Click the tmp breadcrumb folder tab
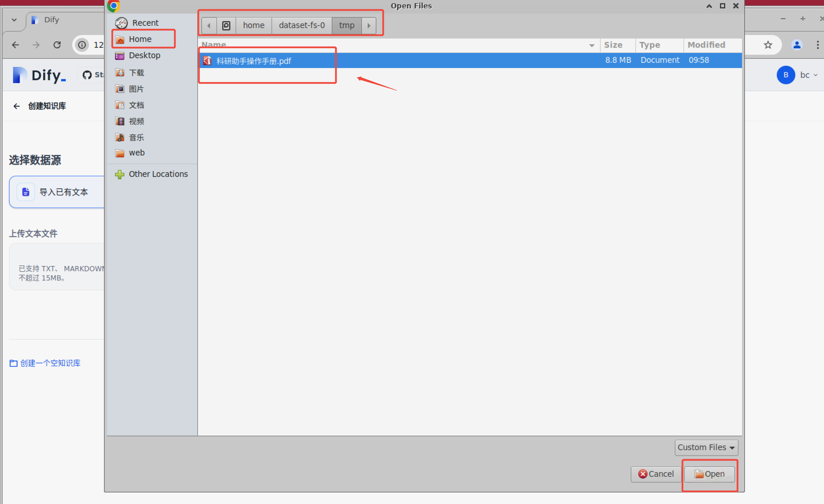Viewport: 824px width, 504px height. tap(347, 25)
